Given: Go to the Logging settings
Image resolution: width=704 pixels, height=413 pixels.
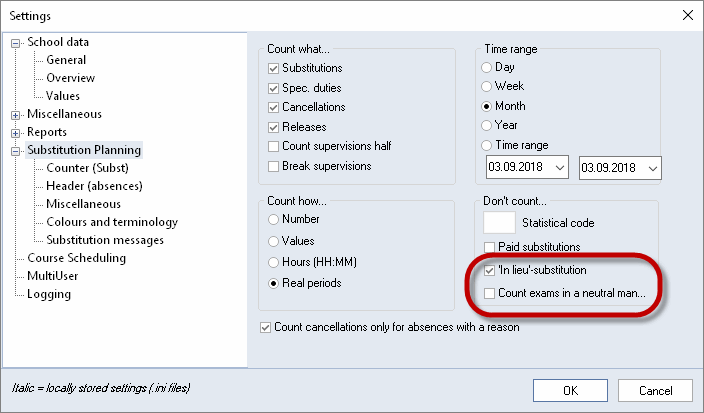Looking at the screenshot, I should point(49,294).
